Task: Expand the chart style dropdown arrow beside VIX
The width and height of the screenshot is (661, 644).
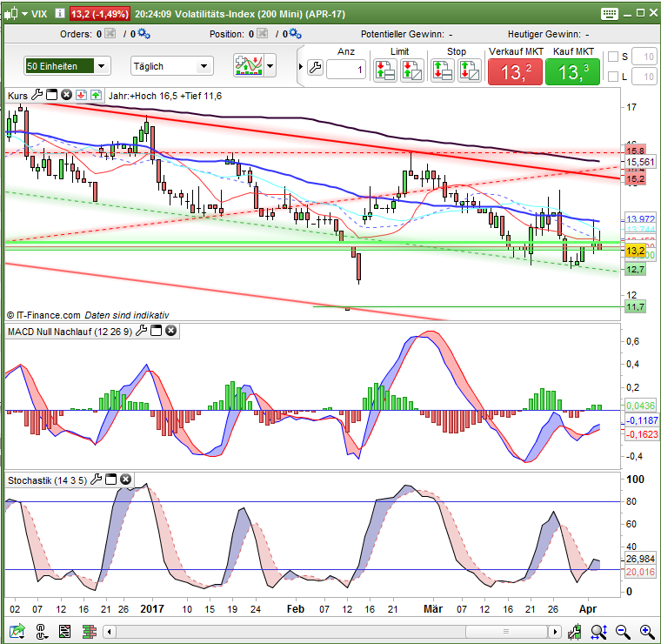Action: point(25,14)
